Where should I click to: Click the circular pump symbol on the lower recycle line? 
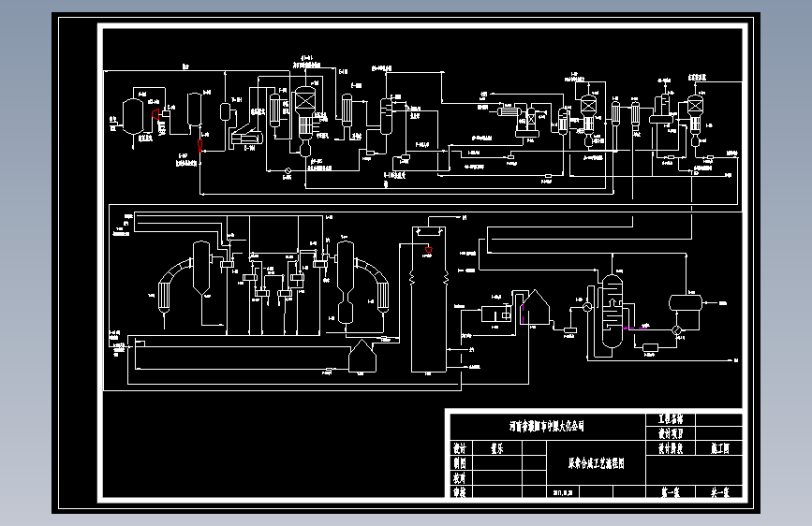(288, 170)
